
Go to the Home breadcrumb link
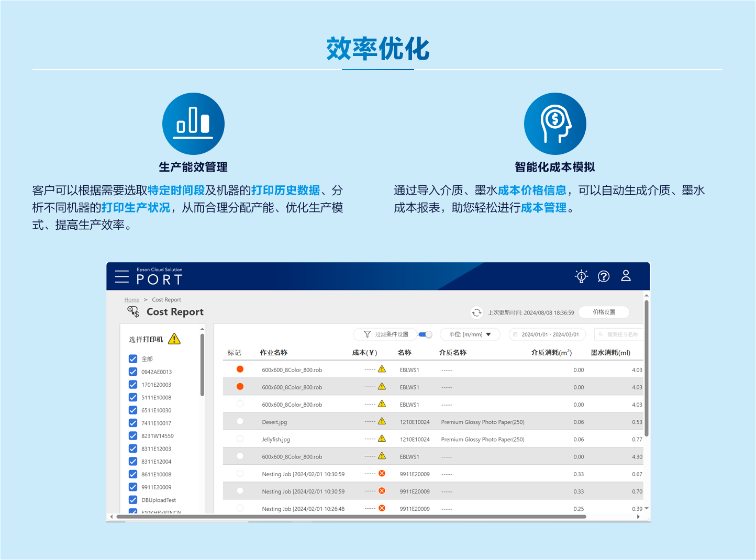pyautogui.click(x=132, y=300)
